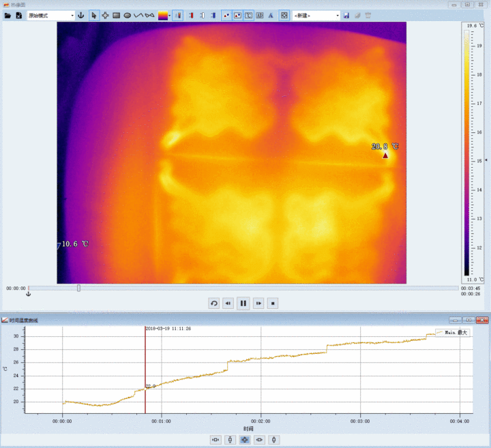Click the horizontal expand icon under chart
Screen dimensions: 491x448
259,440
